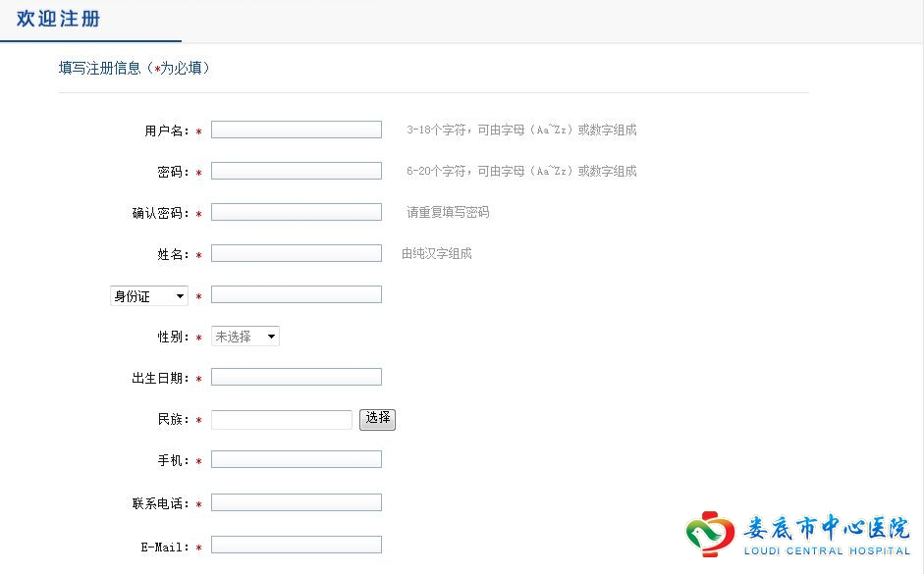Click the username hint text 3-18个字符
The image size is (924, 574).
click(x=521, y=130)
